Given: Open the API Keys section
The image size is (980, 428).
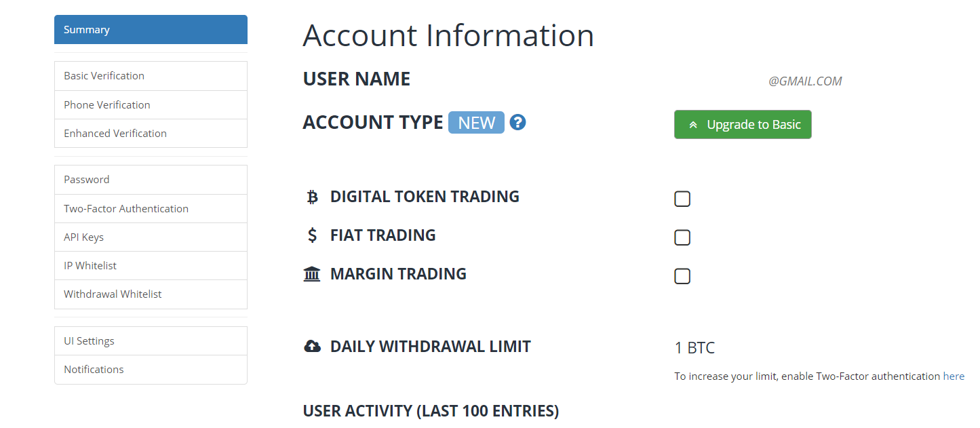Looking at the screenshot, I should click(x=151, y=237).
